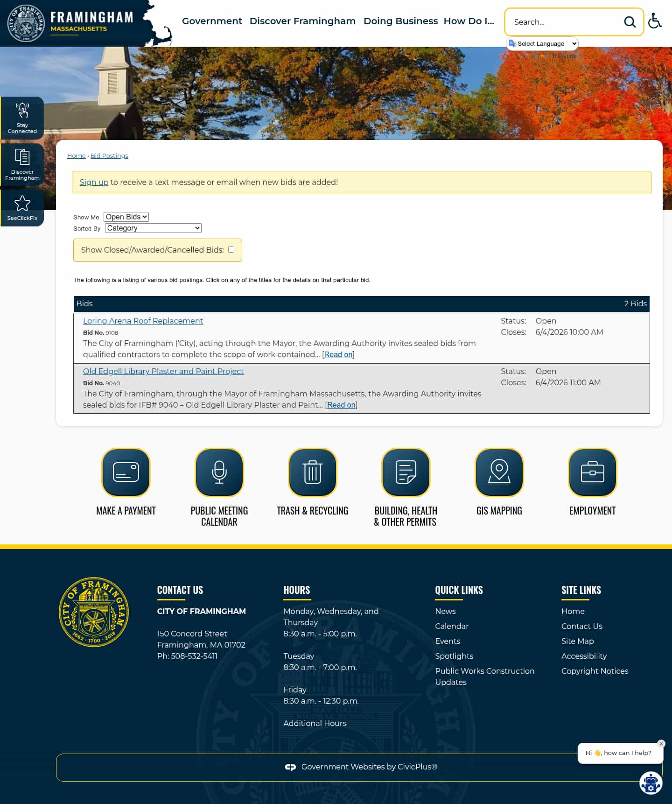Click the Contact Us footer heading

point(180,590)
